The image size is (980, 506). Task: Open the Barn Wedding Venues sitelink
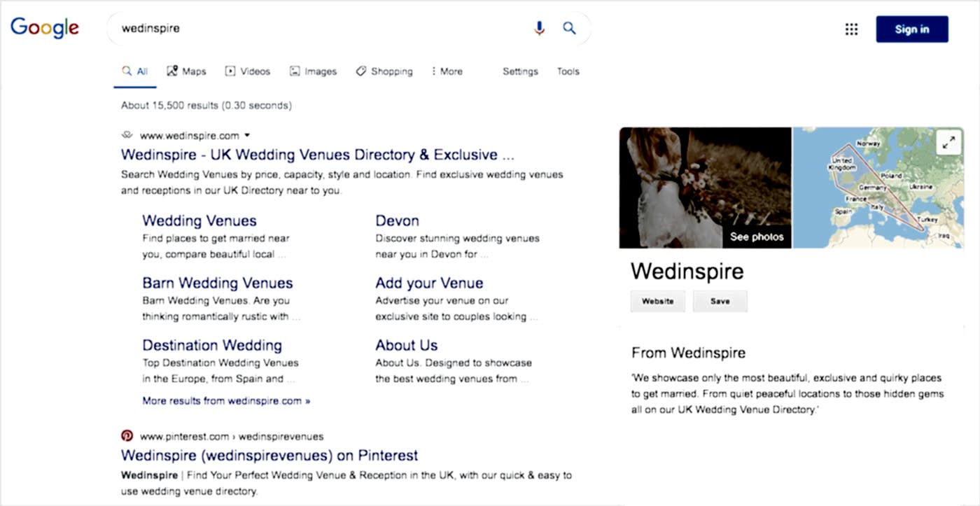point(218,283)
